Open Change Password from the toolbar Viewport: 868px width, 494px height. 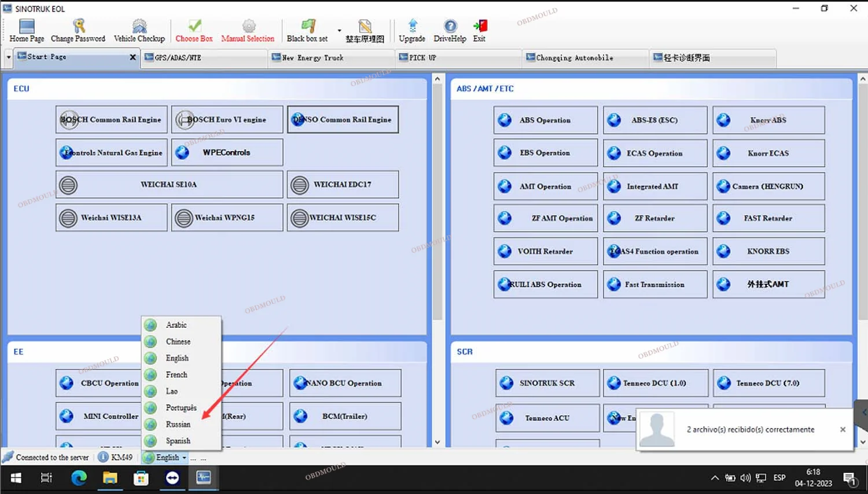click(78, 27)
